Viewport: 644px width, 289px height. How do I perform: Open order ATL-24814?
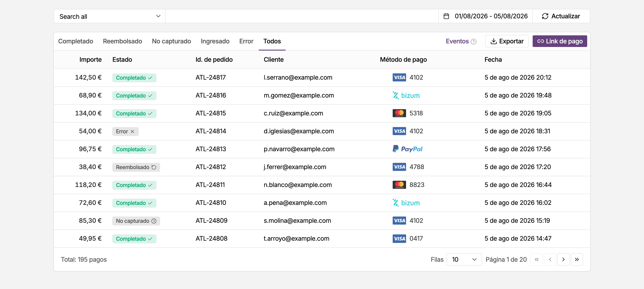pos(211,131)
